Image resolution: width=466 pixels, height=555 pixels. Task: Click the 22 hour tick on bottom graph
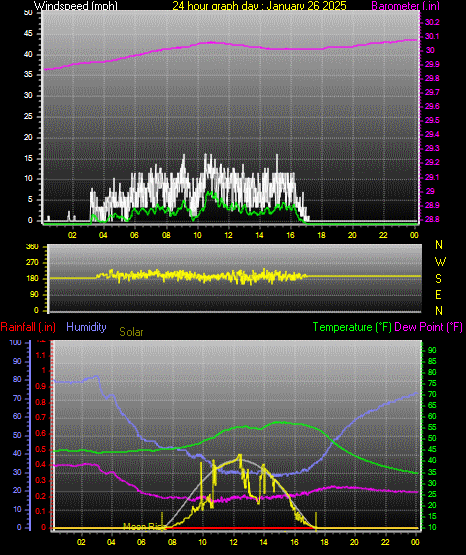coord(385,542)
